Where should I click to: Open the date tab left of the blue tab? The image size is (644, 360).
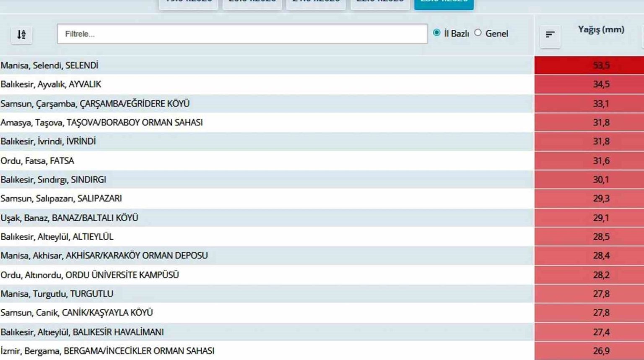tap(380, 3)
